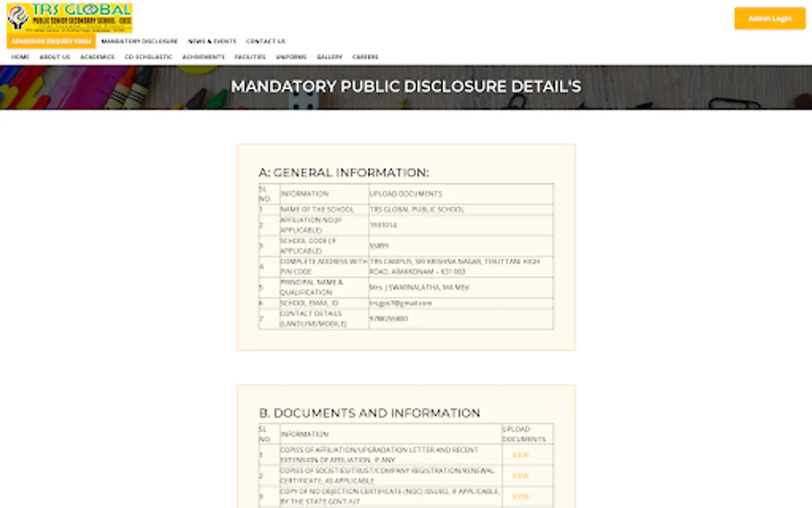The height and width of the screenshot is (508, 812).
Task: Open News & Events menu item
Action: coord(212,41)
